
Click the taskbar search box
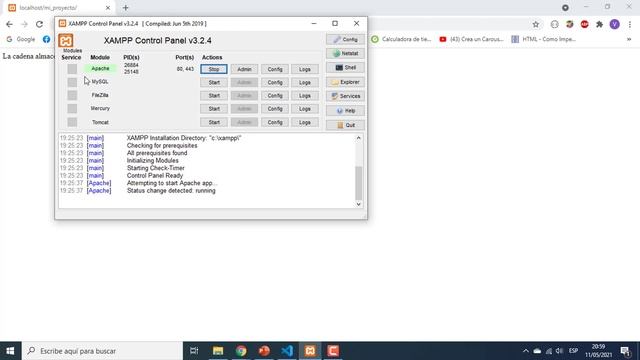pos(102,351)
